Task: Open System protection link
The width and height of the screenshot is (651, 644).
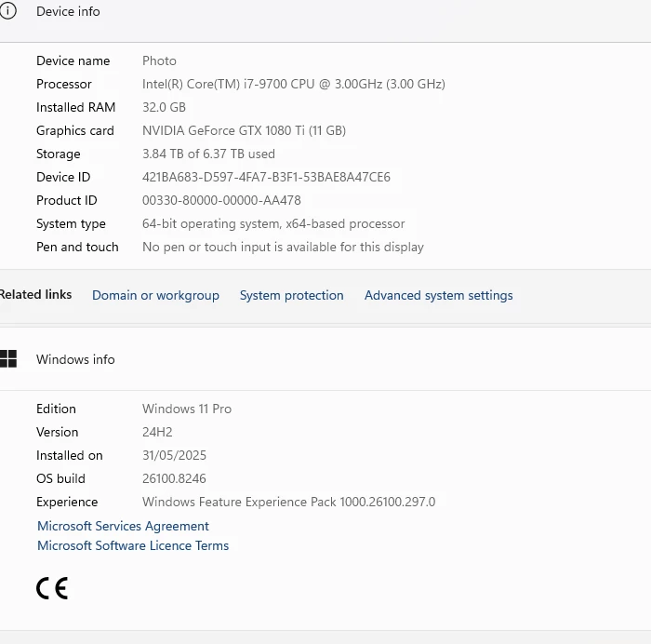Action: coord(291,295)
